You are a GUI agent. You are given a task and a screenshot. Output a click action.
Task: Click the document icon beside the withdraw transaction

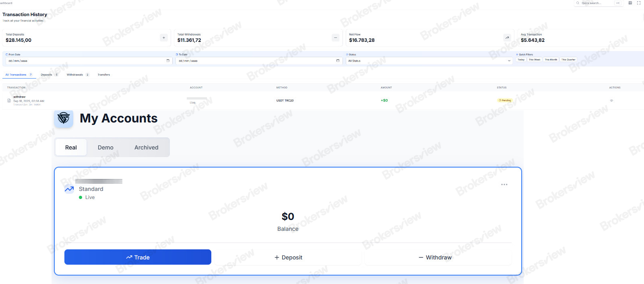(x=9, y=100)
